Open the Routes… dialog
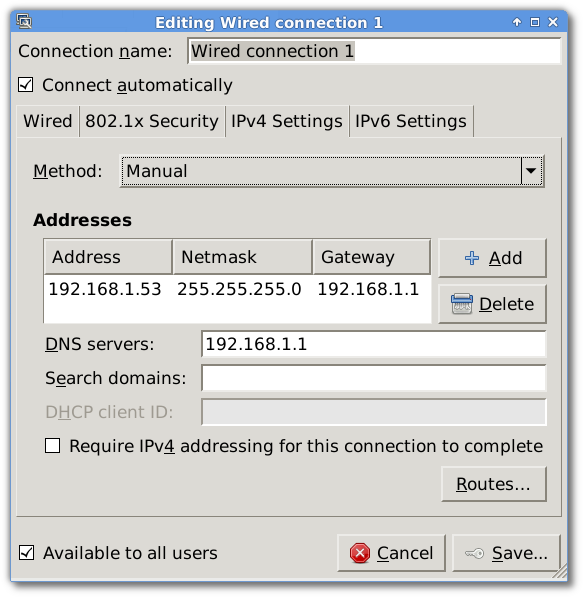The width and height of the screenshot is (584, 598). [494, 484]
